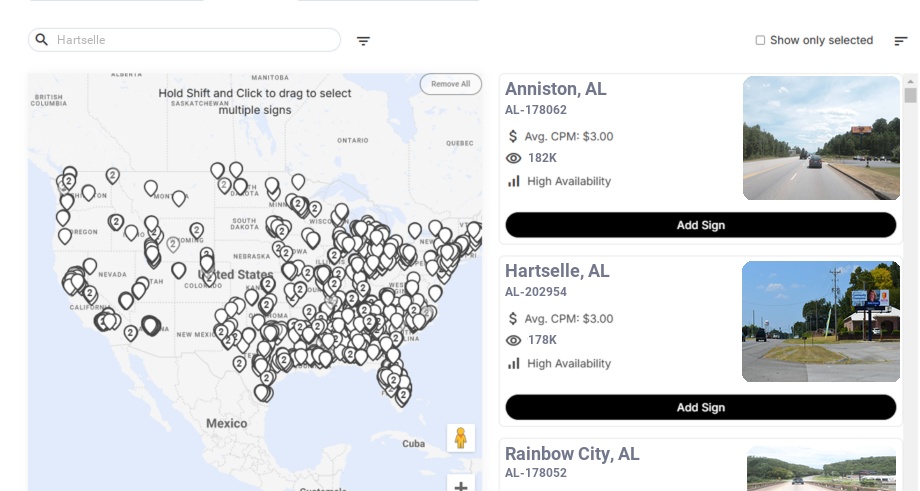This screenshot has height=491, width=920.
Task: Click the availability bars icon for Hartselle
Action: click(513, 364)
